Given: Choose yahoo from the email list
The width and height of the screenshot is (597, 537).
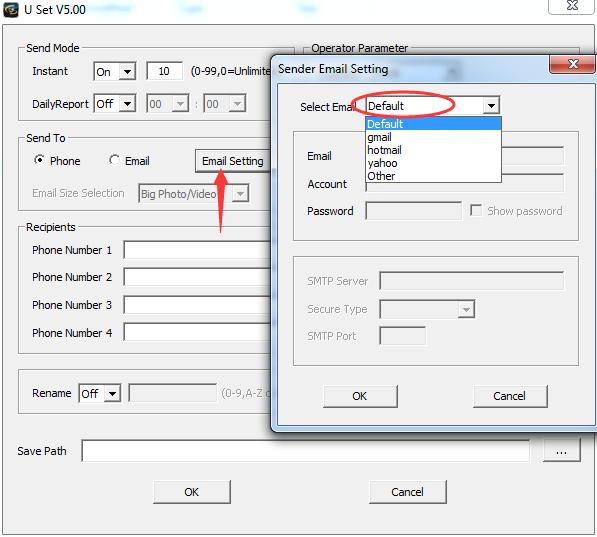Looking at the screenshot, I should [x=433, y=163].
